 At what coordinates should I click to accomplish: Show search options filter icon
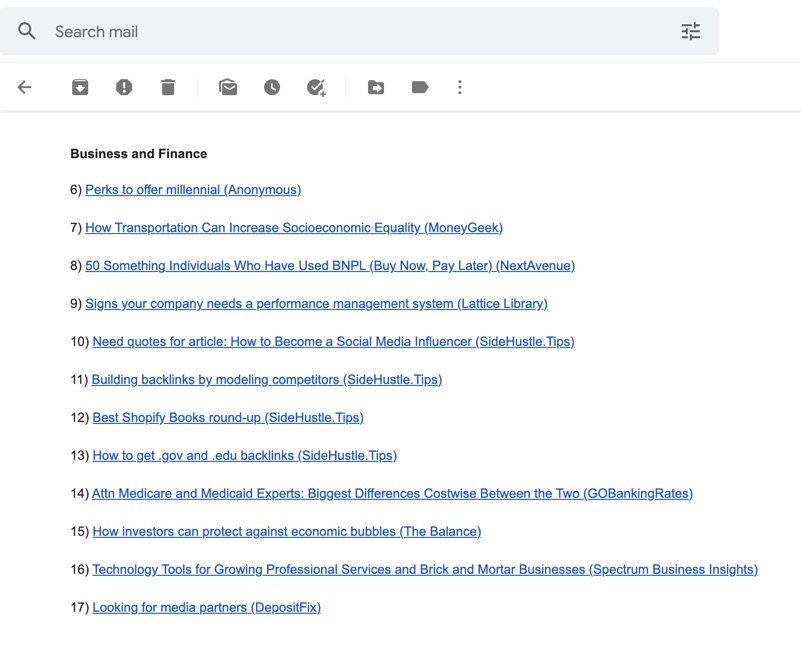691,32
